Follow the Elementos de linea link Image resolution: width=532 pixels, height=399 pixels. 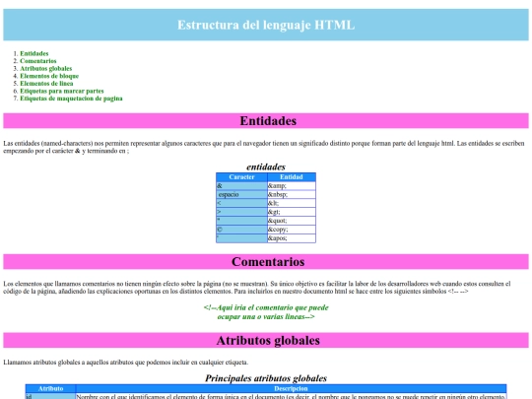pyautogui.click(x=46, y=84)
